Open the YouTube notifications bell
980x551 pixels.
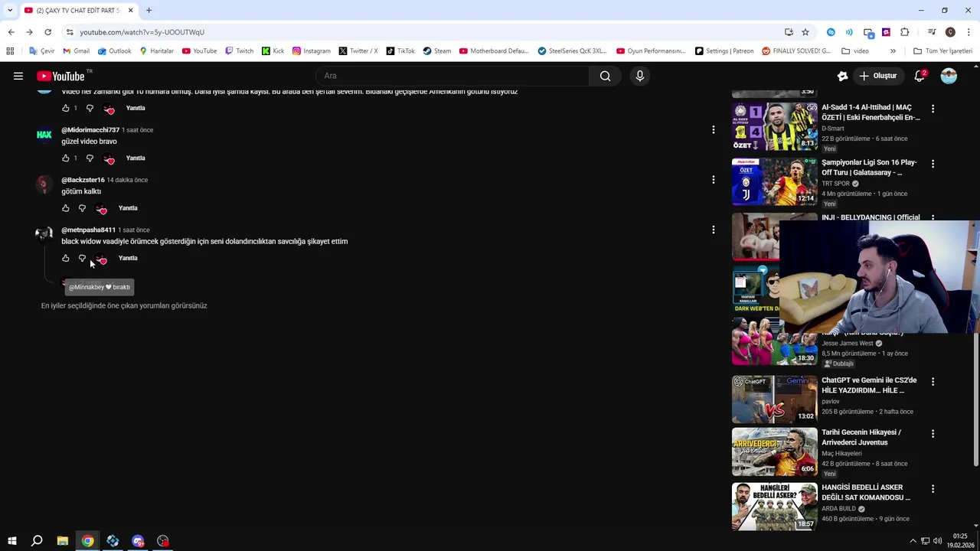pyautogui.click(x=920, y=76)
